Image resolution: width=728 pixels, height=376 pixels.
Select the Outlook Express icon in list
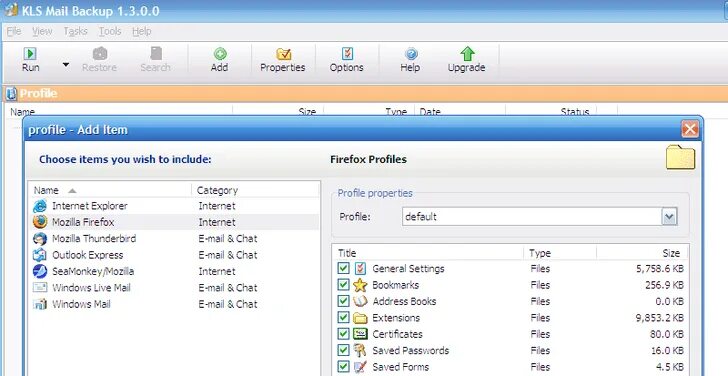coord(40,255)
